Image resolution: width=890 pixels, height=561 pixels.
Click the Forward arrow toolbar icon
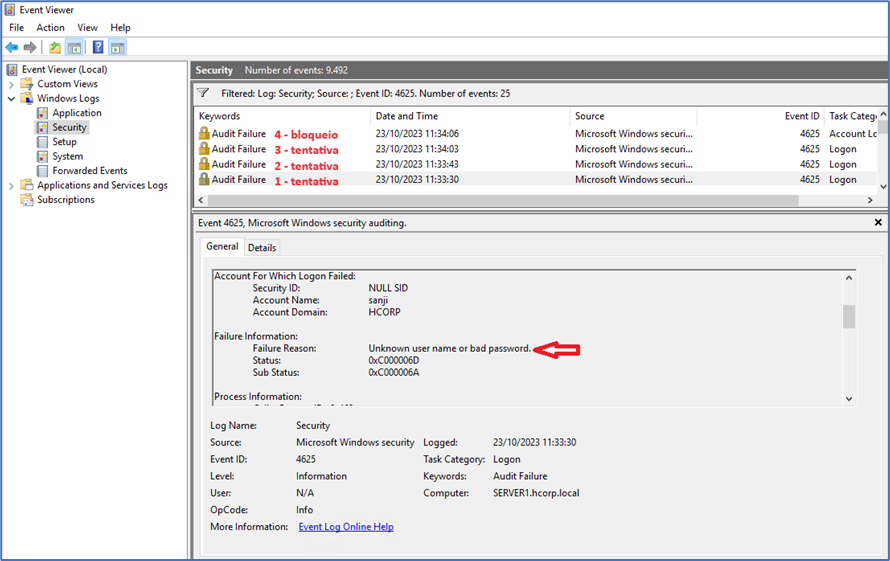click(x=30, y=47)
